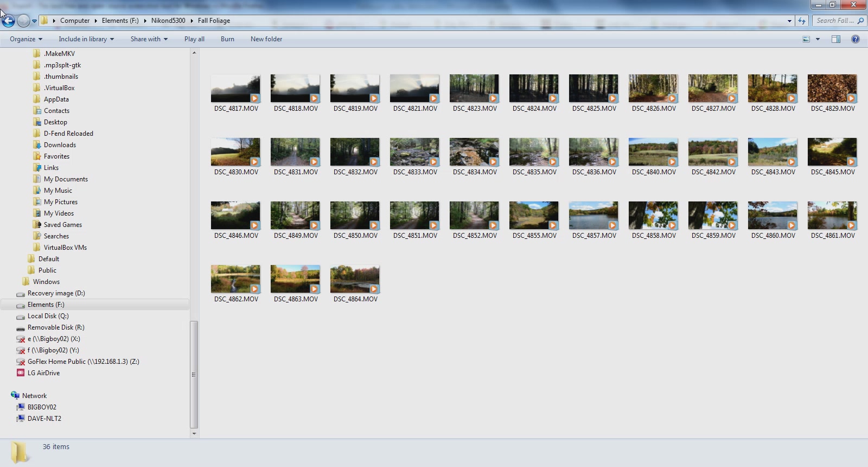Click the New folder button

coord(266,39)
